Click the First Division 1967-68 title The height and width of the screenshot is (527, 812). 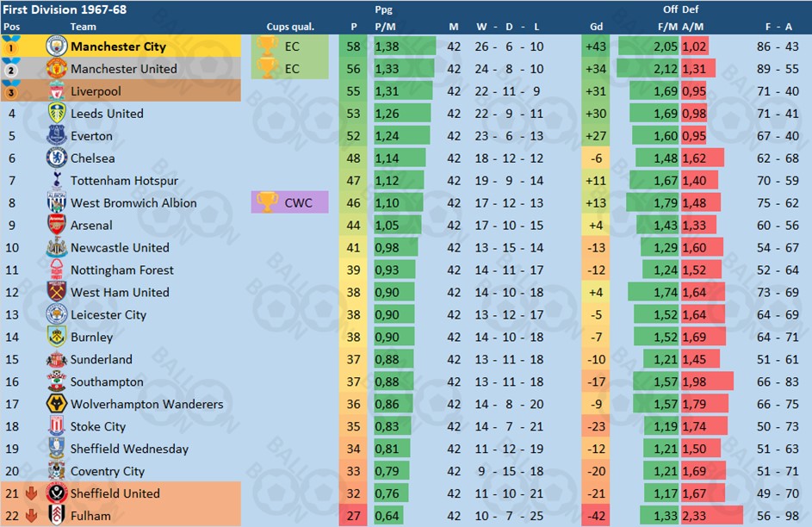(x=65, y=9)
